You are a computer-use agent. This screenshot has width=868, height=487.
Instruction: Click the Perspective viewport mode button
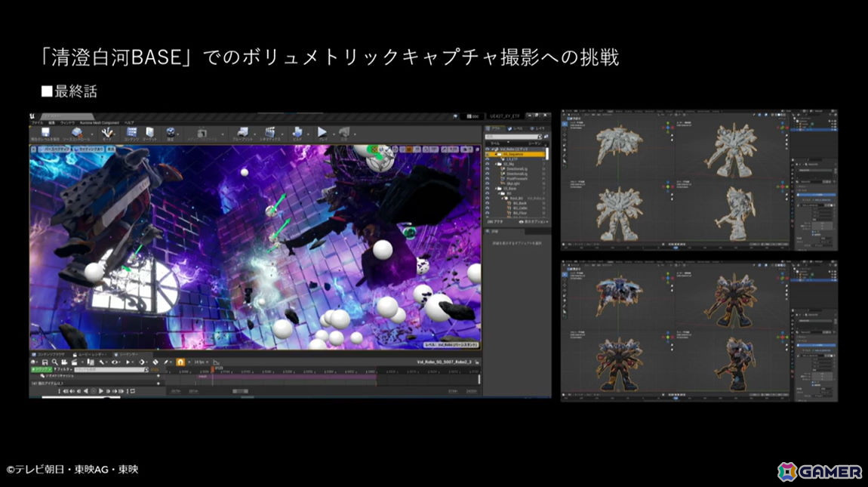pos(54,149)
